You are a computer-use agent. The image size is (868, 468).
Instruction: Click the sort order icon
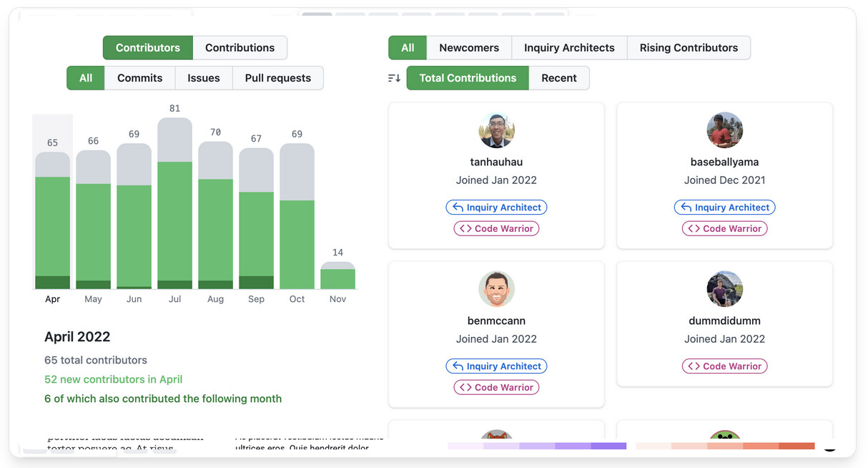coord(394,78)
